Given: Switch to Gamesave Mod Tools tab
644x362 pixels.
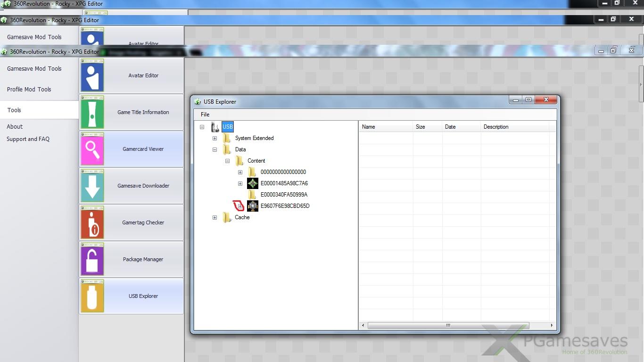Looking at the screenshot, I should click(34, 69).
